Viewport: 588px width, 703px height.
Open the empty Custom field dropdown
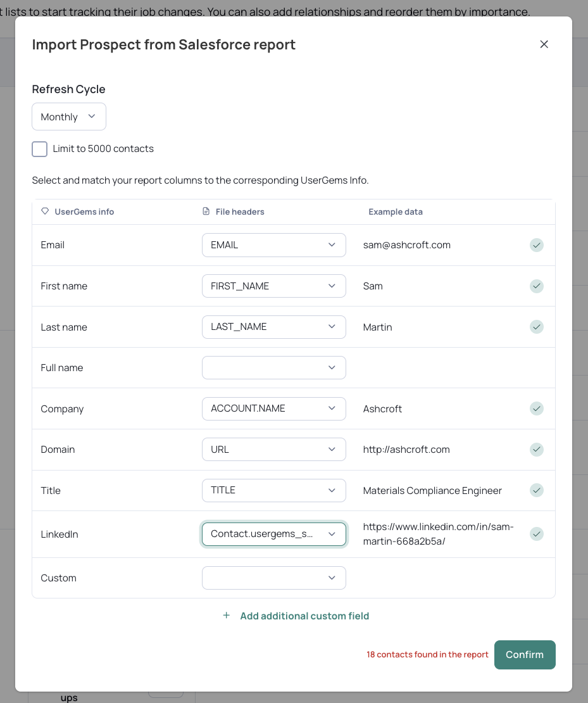point(274,578)
